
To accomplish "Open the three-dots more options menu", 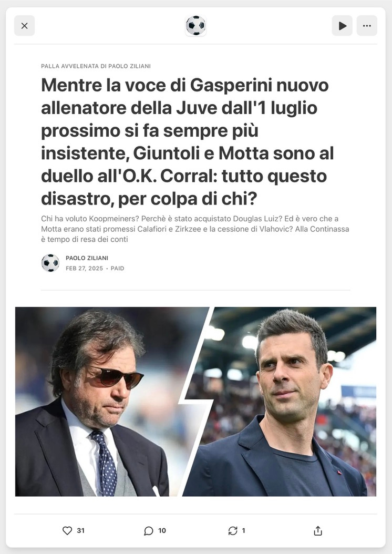I will point(367,26).
